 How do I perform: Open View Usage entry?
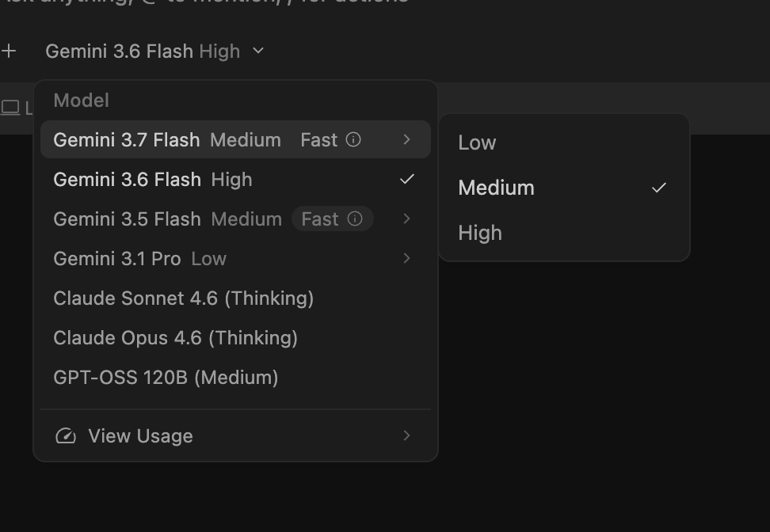236,435
